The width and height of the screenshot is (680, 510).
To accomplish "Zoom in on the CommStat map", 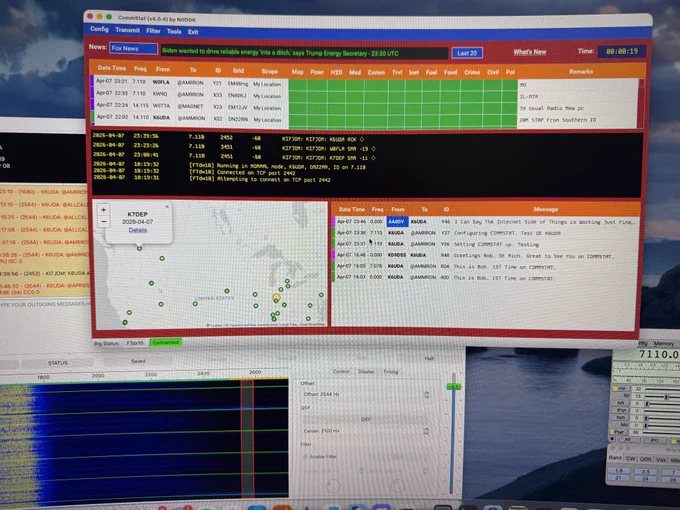I will click(x=103, y=210).
